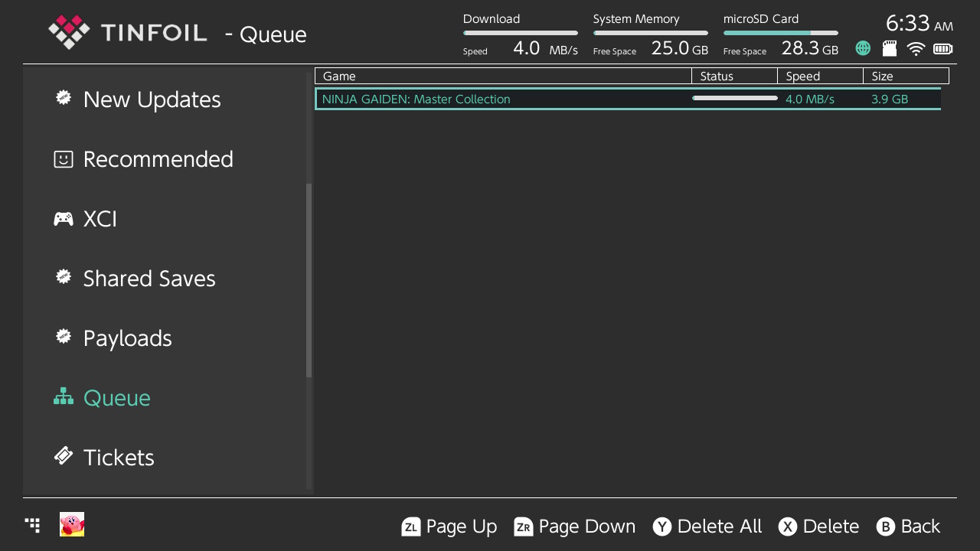Sort by the Game column header

[x=504, y=76]
